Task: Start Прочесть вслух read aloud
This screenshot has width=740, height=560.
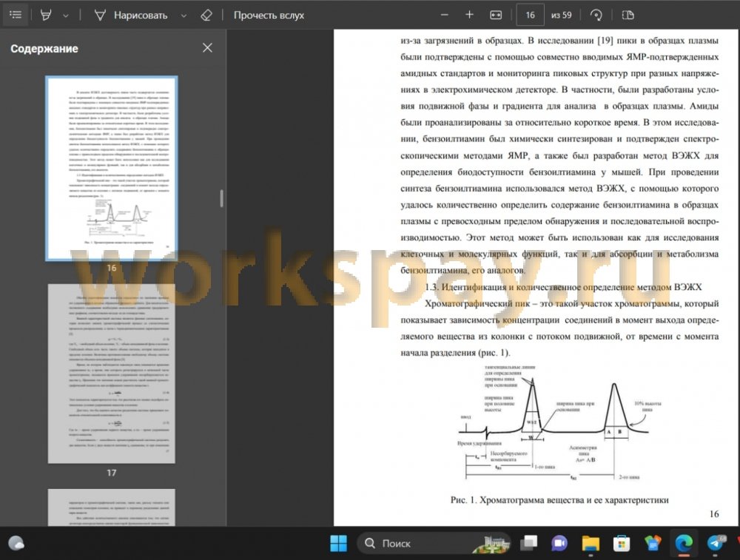Action: tap(269, 15)
